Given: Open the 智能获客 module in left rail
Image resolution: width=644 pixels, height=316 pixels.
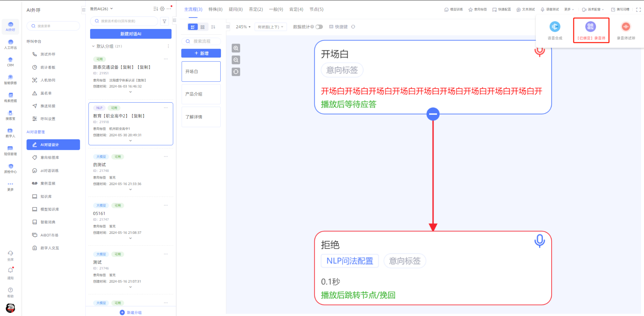Looking at the screenshot, I should (10, 80).
